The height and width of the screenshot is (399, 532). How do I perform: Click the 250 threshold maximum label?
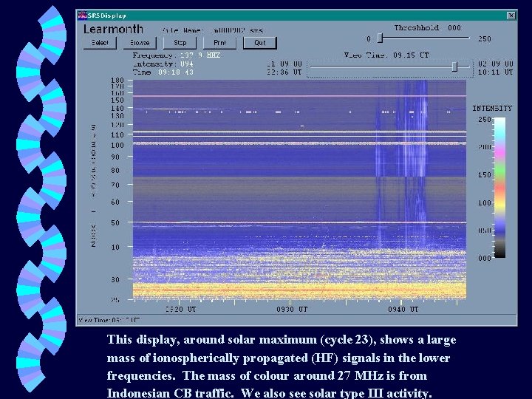pyautogui.click(x=485, y=39)
